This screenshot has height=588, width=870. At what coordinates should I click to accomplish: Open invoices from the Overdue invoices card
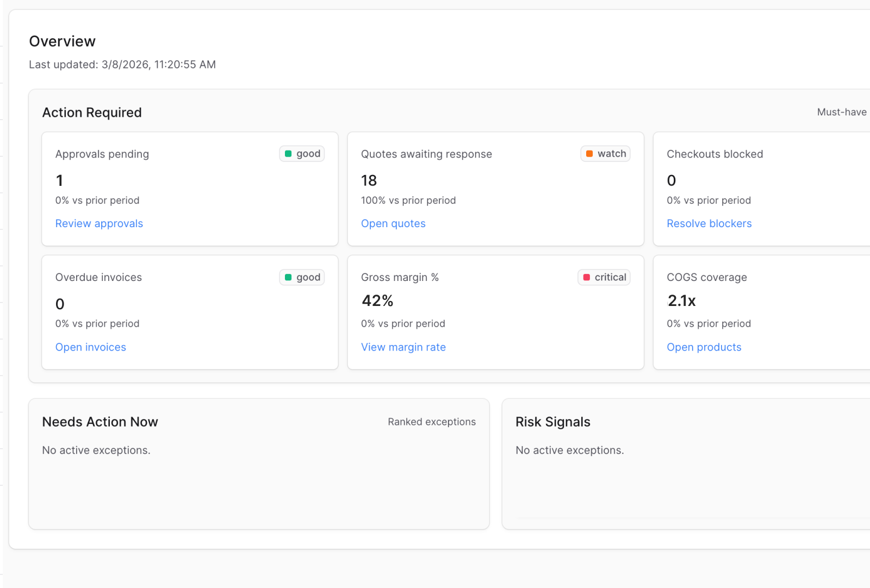coord(90,347)
